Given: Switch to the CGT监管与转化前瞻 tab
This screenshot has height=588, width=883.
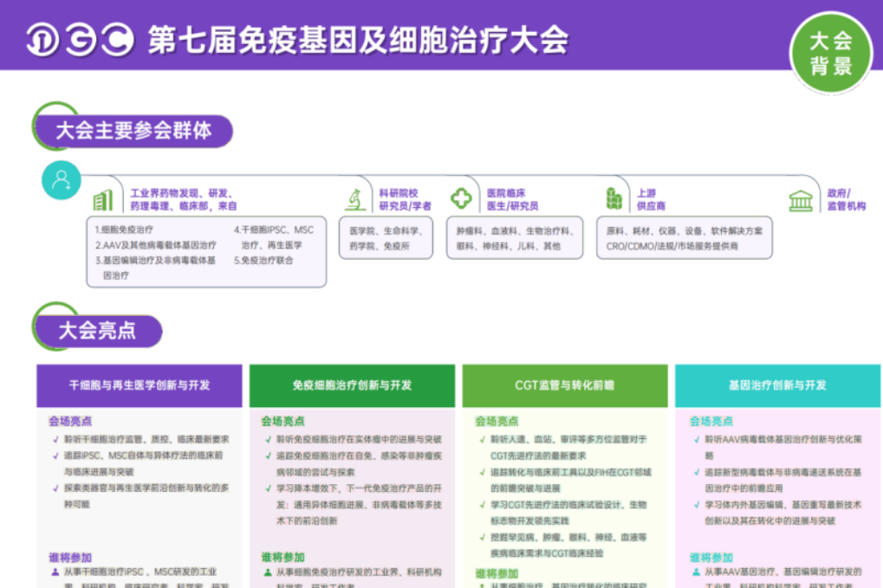Looking at the screenshot, I should tap(565, 384).
